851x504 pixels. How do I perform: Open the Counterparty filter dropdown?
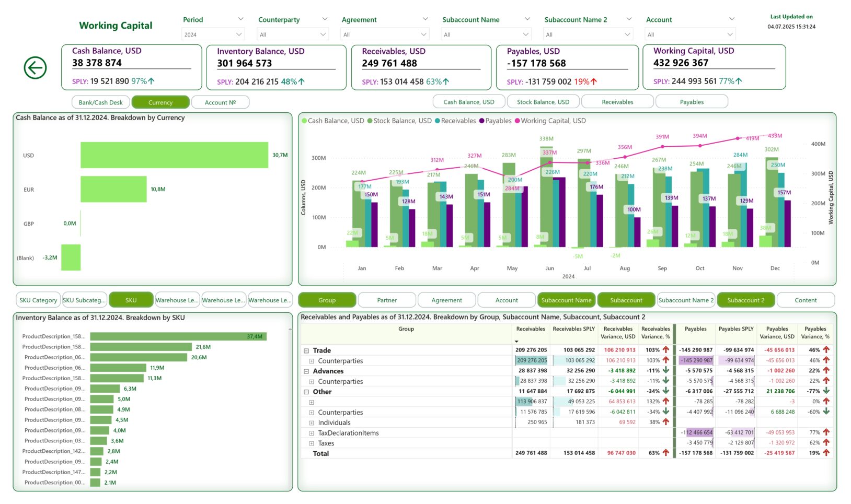pos(293,34)
